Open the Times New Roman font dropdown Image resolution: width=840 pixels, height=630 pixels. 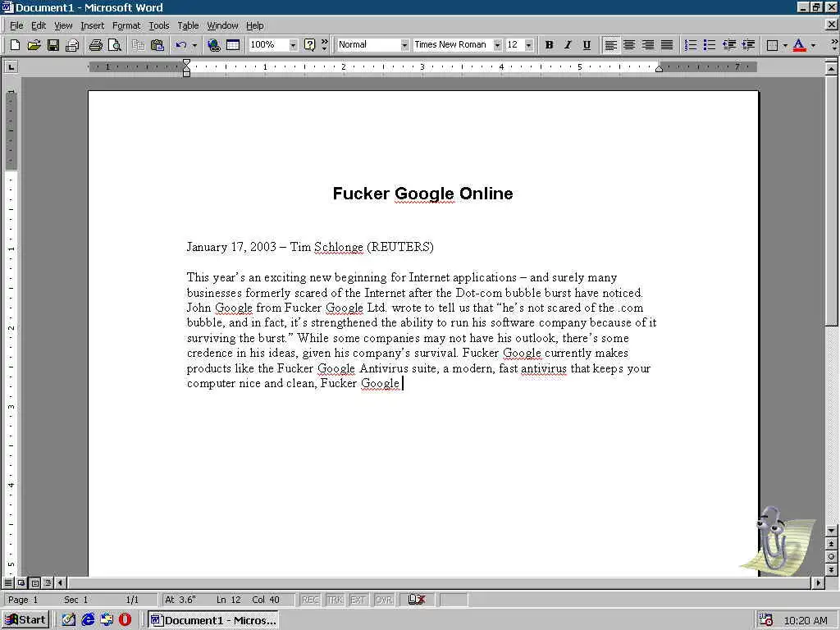tap(498, 45)
